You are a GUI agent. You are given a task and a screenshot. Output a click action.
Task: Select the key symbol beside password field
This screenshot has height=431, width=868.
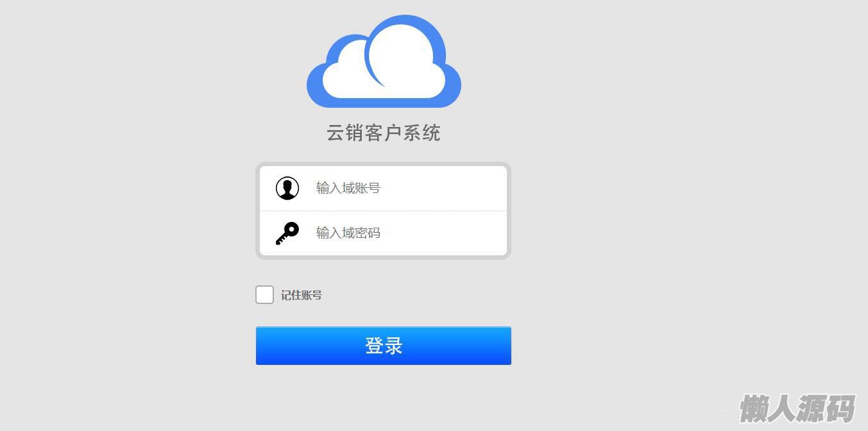[x=287, y=233]
